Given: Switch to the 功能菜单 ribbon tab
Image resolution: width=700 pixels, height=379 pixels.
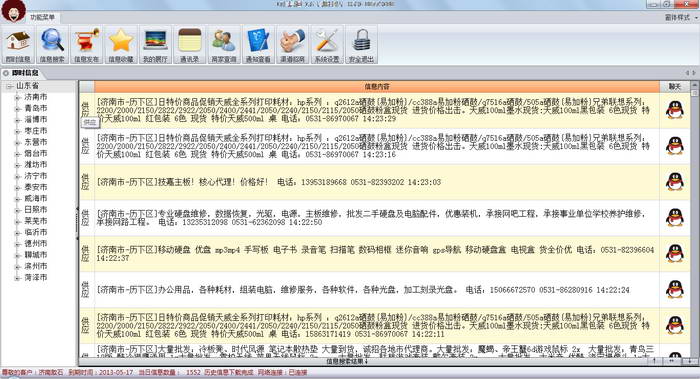Looking at the screenshot, I should [43, 17].
